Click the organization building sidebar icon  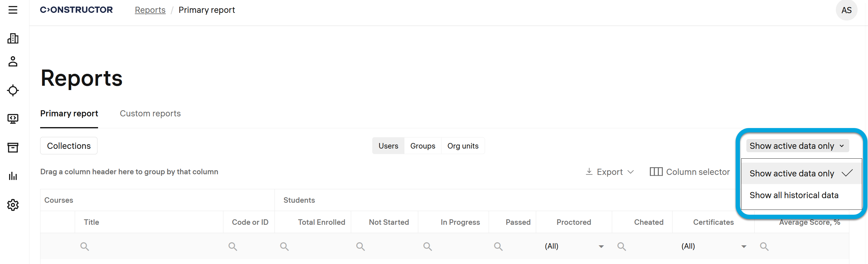tap(13, 38)
